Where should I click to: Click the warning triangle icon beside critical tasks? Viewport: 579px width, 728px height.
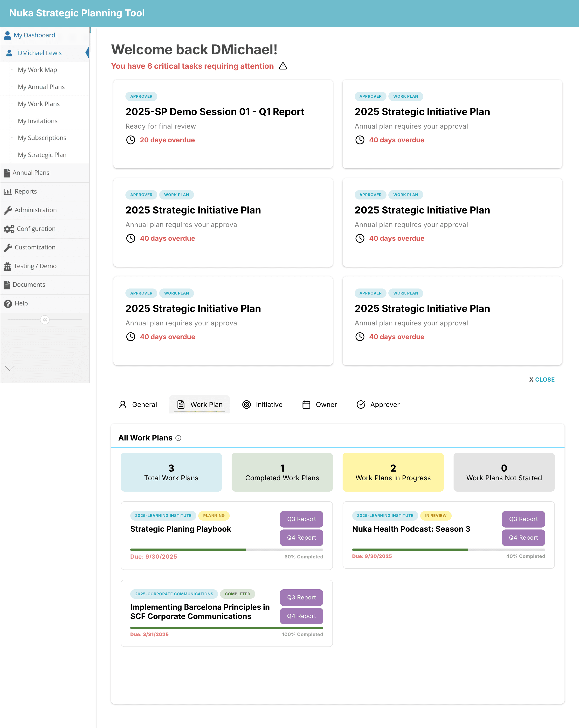tap(283, 66)
